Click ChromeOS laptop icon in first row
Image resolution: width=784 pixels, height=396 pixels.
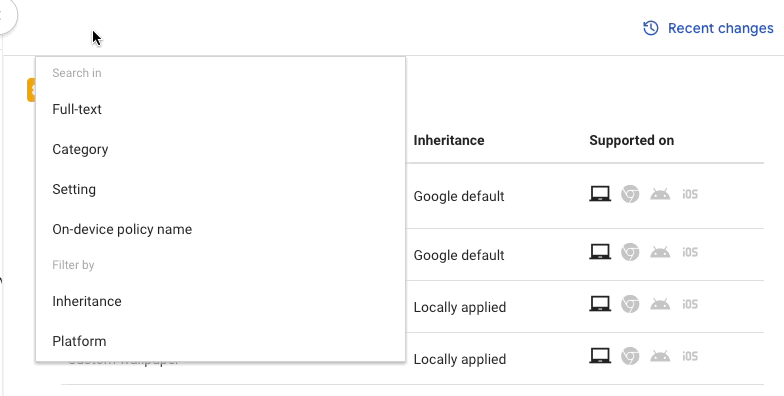click(600, 194)
